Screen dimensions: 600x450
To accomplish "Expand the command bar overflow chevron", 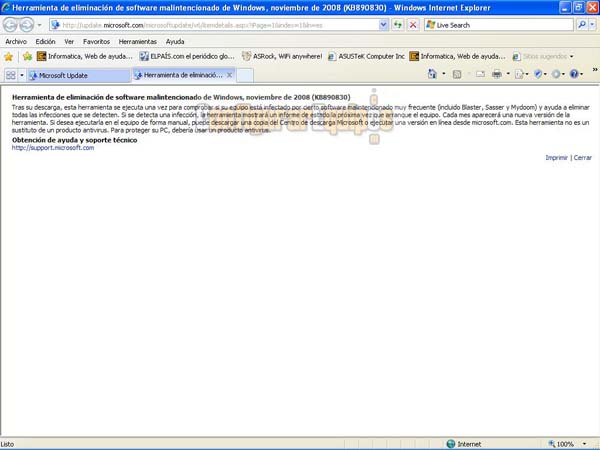I will pos(595,70).
